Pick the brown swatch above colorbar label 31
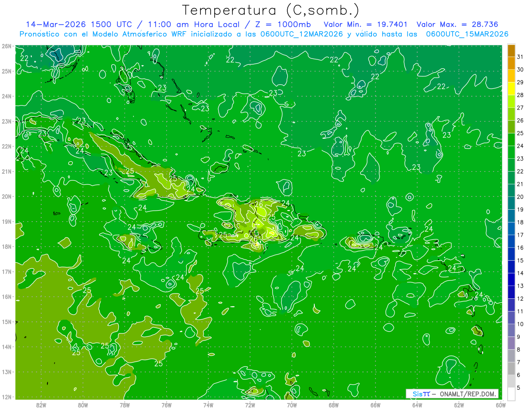 point(511,51)
